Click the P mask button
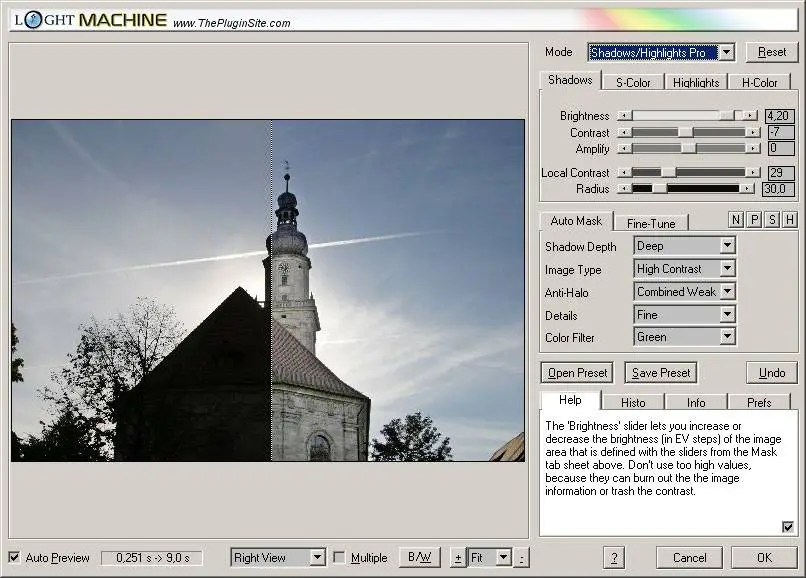 click(x=754, y=220)
